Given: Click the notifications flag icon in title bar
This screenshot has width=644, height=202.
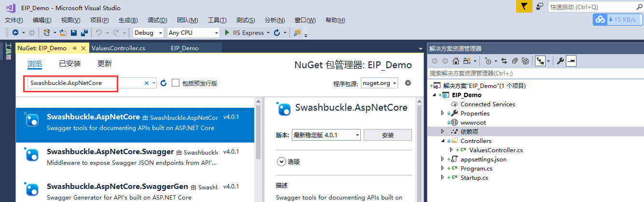Looking at the screenshot, I should point(525,6).
